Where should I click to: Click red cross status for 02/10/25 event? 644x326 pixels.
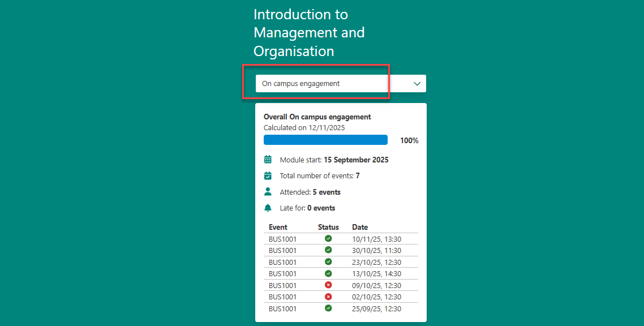(328, 297)
